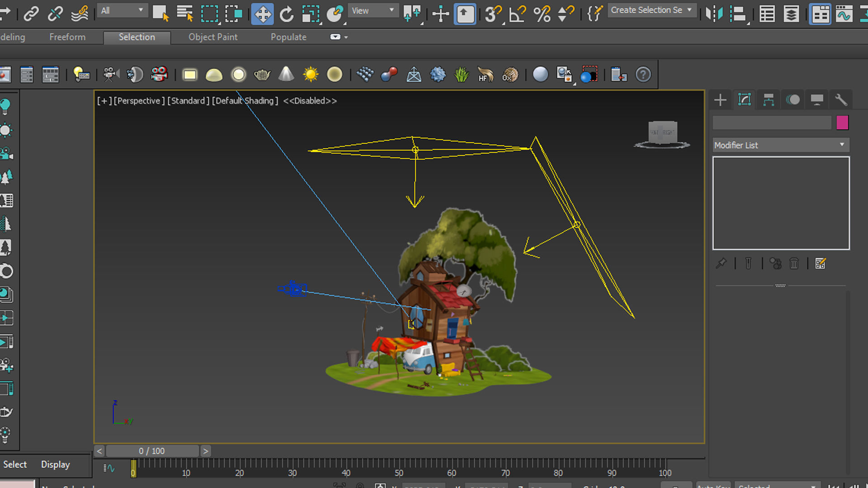Switch to the Populate ribbon tab
Viewport: 868px width, 488px height.
(288, 37)
